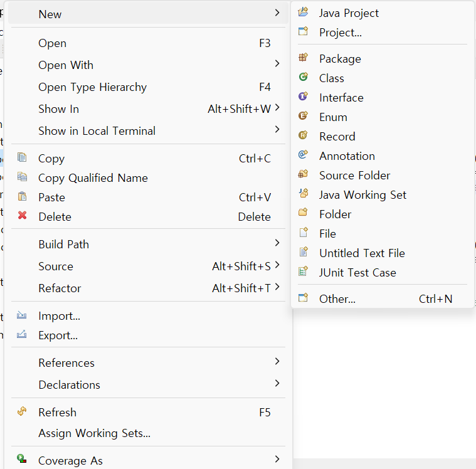The height and width of the screenshot is (469, 476).
Task: Click the Alt+Shift+T shortcut text
Action: point(241,288)
